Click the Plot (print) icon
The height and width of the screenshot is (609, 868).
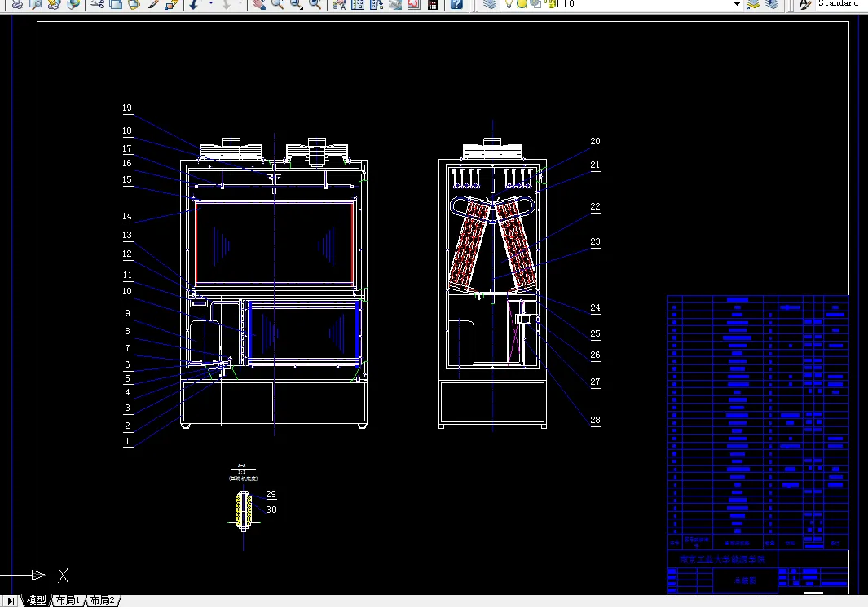click(x=18, y=4)
